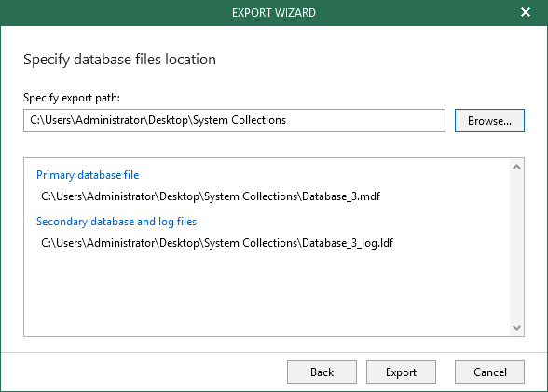
Task: Click the scroll down arrow in file list
Action: point(516,328)
